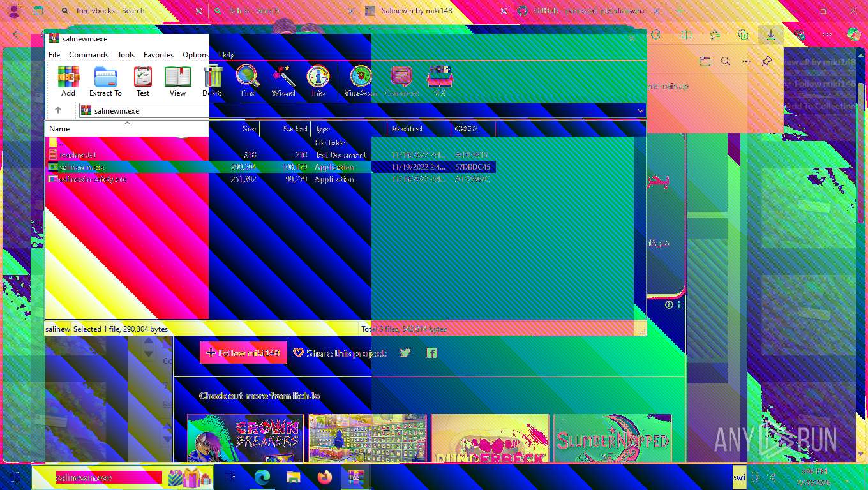Sort by the Name column header
Viewport: 868px width, 490px height.
click(126, 129)
